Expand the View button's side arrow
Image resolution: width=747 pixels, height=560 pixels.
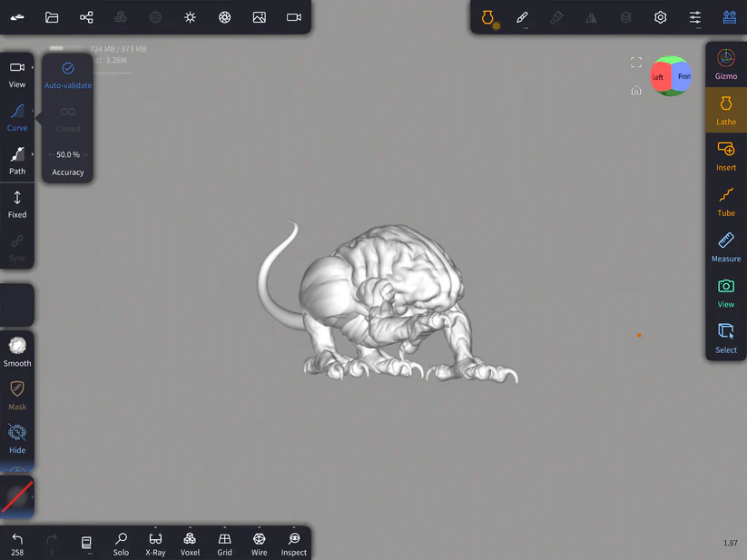pos(33,67)
